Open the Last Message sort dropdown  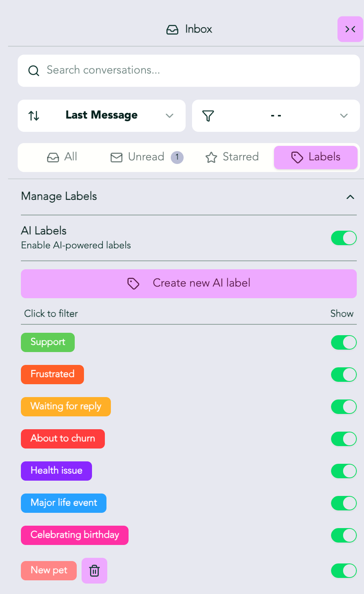coord(102,116)
